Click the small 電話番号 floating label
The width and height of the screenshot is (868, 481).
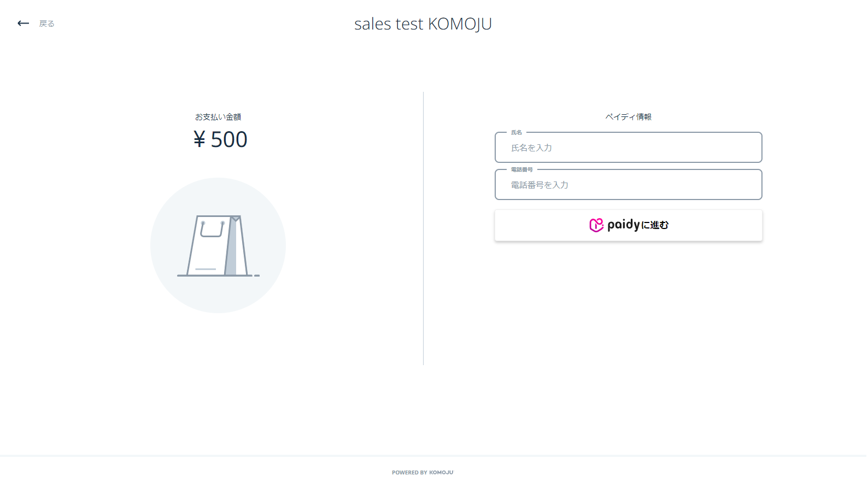click(x=521, y=170)
